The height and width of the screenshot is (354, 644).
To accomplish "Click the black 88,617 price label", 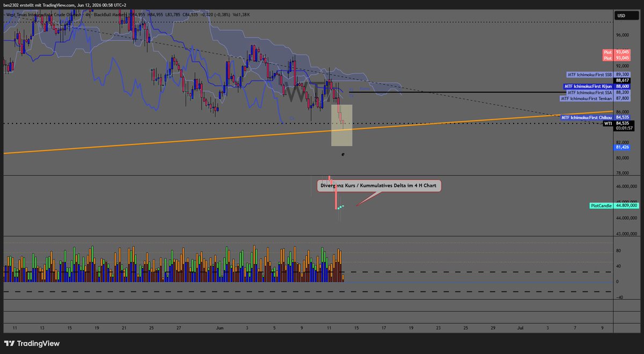I will point(622,80).
